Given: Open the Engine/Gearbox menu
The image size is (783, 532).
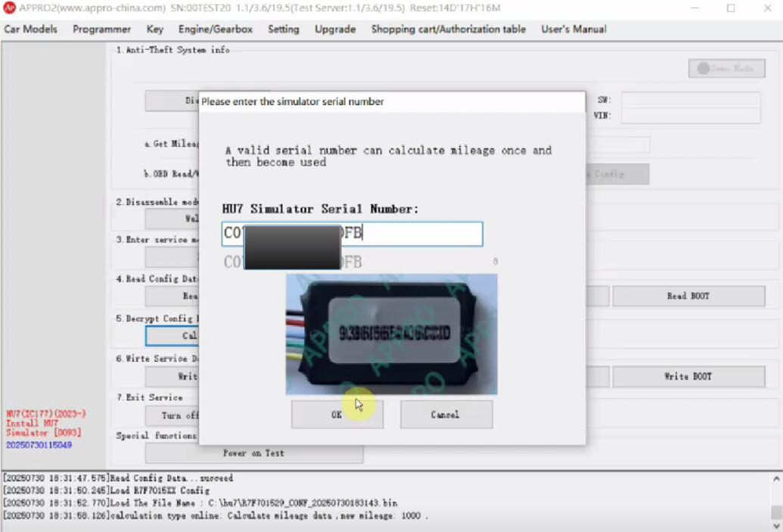Looking at the screenshot, I should click(216, 29).
